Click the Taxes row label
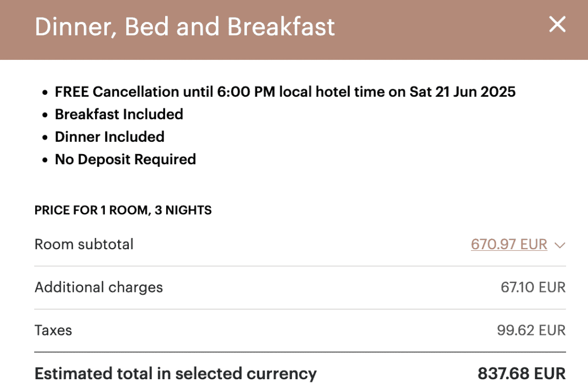 (x=53, y=330)
